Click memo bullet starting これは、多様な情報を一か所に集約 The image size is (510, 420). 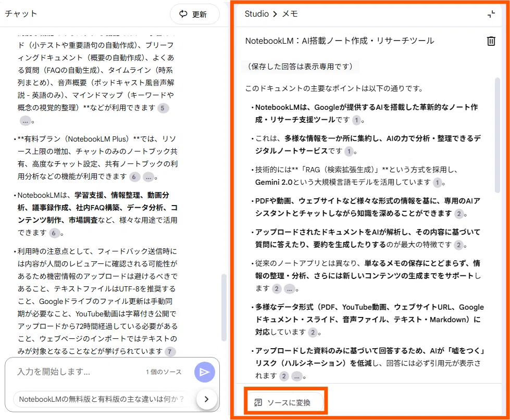pyautogui.click(x=366, y=145)
